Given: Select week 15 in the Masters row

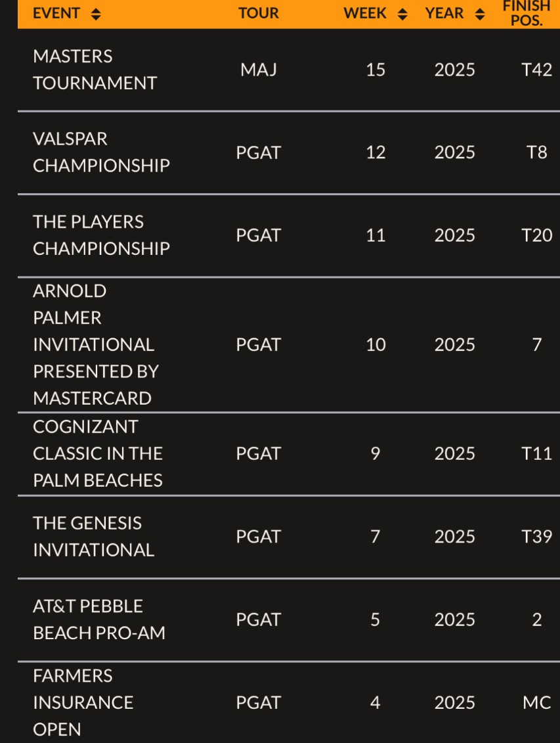Looking at the screenshot, I should (376, 70).
